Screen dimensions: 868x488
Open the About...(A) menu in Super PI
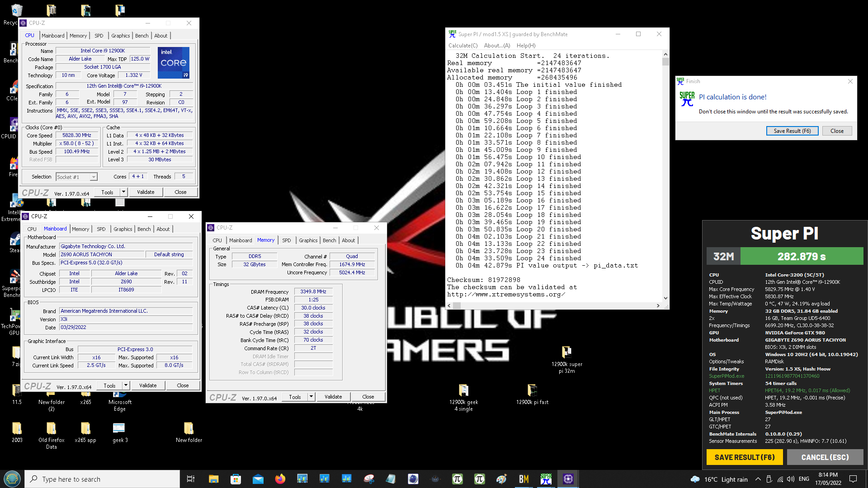(497, 46)
